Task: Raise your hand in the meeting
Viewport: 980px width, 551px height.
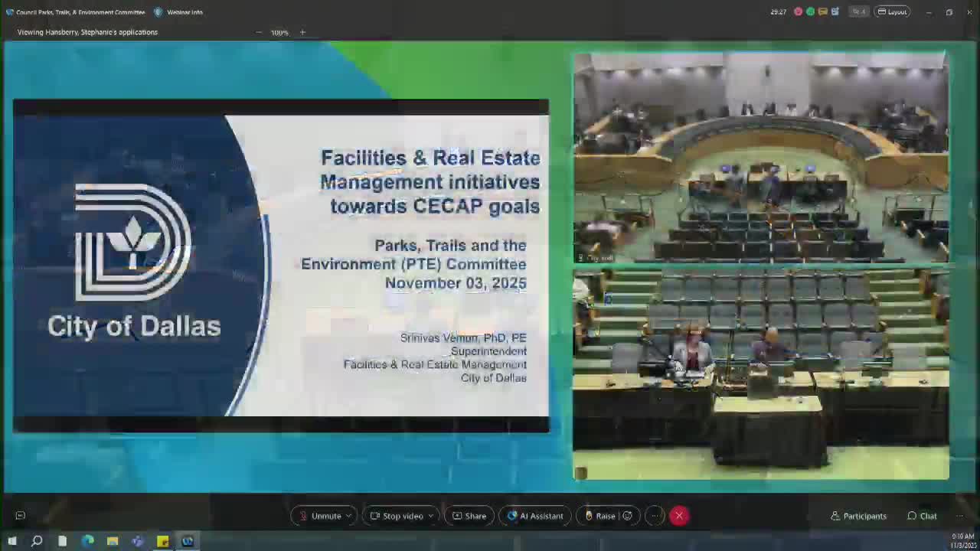Action: 599,516
